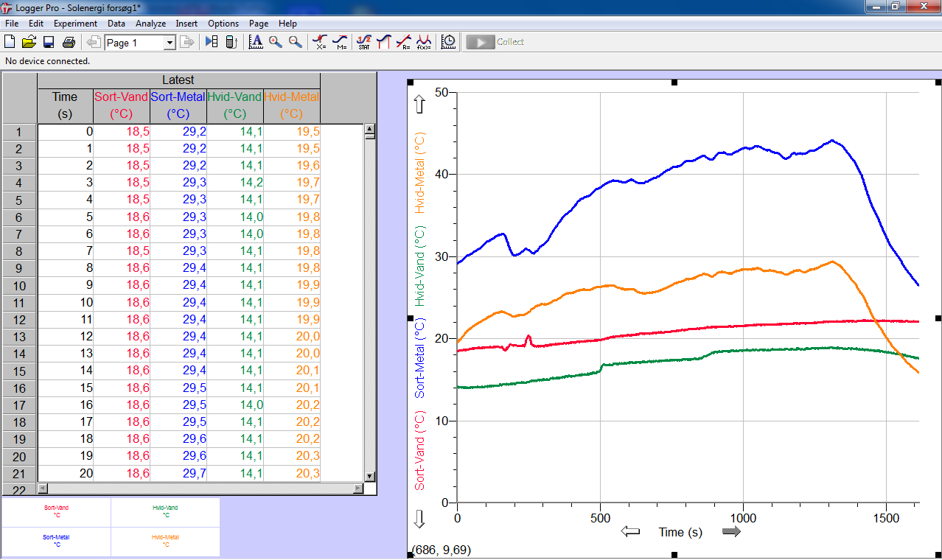Click the New file icon
The image size is (942, 560).
[10, 42]
